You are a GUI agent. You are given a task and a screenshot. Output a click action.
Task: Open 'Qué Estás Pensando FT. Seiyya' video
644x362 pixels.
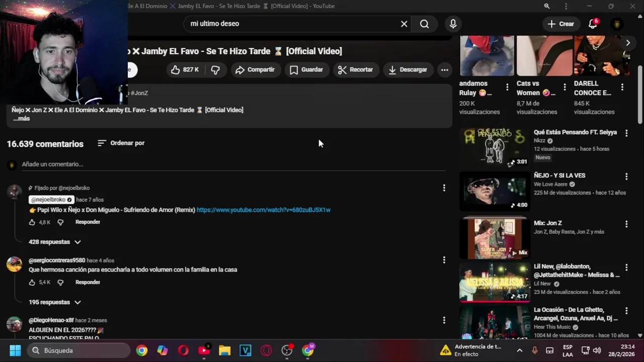click(575, 132)
